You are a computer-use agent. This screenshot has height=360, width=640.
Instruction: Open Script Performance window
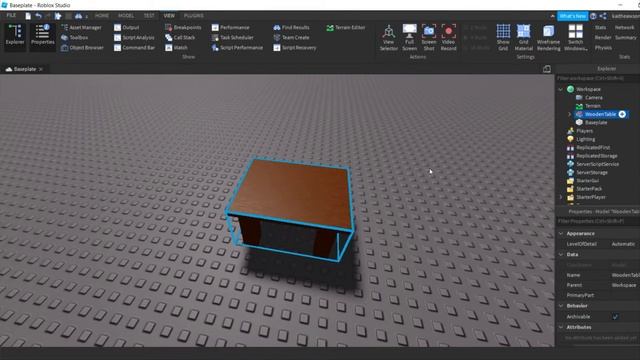237,48
